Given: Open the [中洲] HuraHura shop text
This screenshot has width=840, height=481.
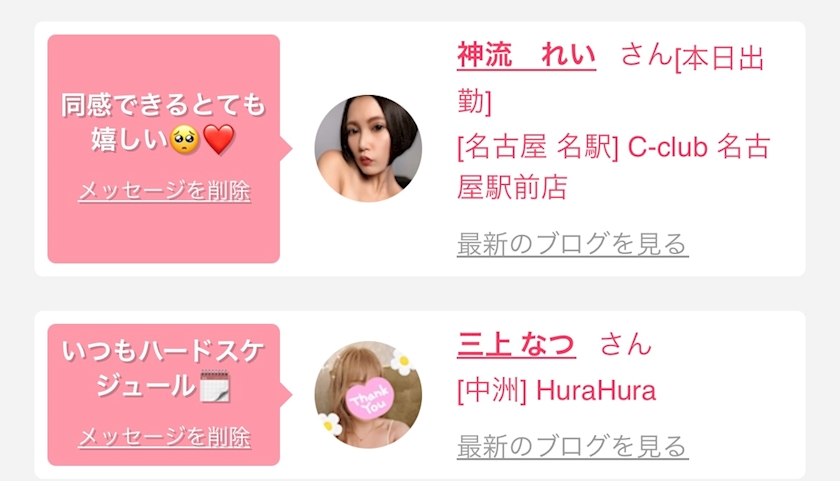Looking at the screenshot, I should click(x=557, y=390).
